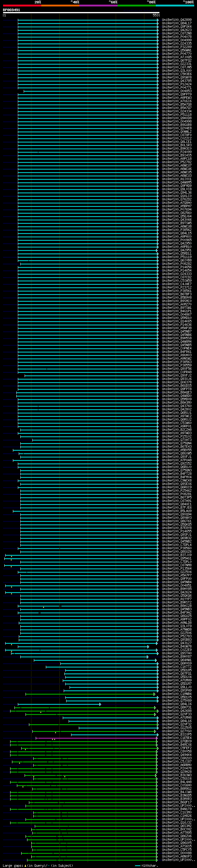
Task: Select hit label UniRef100_B9GUR8
Action: click(177, 125)
